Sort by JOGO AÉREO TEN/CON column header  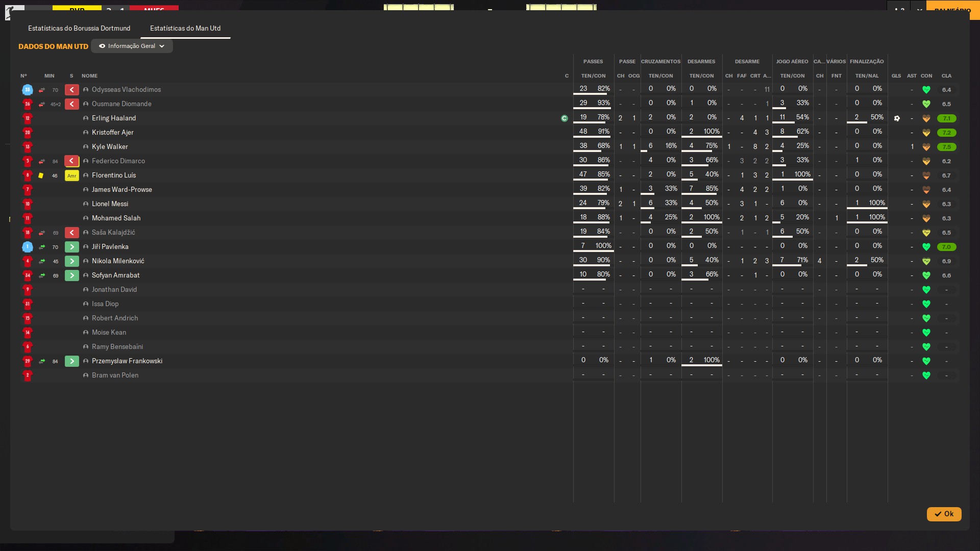pyautogui.click(x=792, y=76)
